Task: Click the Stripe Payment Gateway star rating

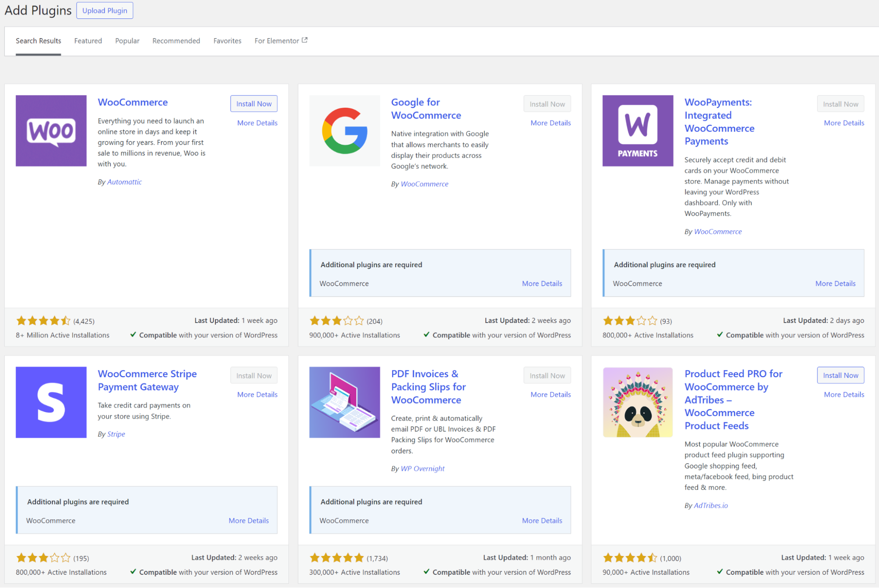Action: pos(43,558)
